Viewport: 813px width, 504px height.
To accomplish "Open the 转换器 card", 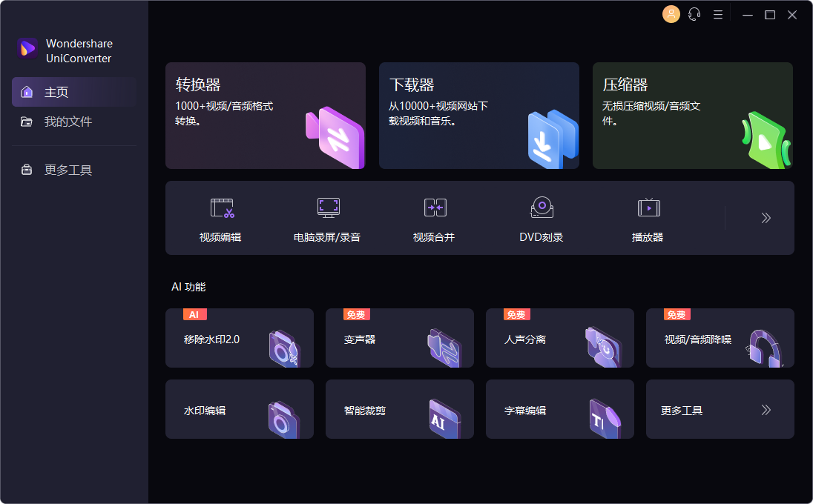I will tap(266, 116).
